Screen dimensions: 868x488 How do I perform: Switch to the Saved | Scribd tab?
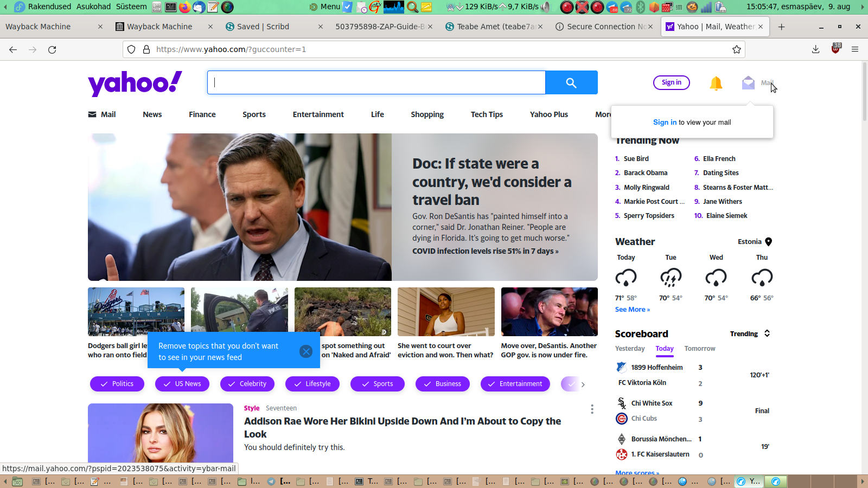point(263,27)
